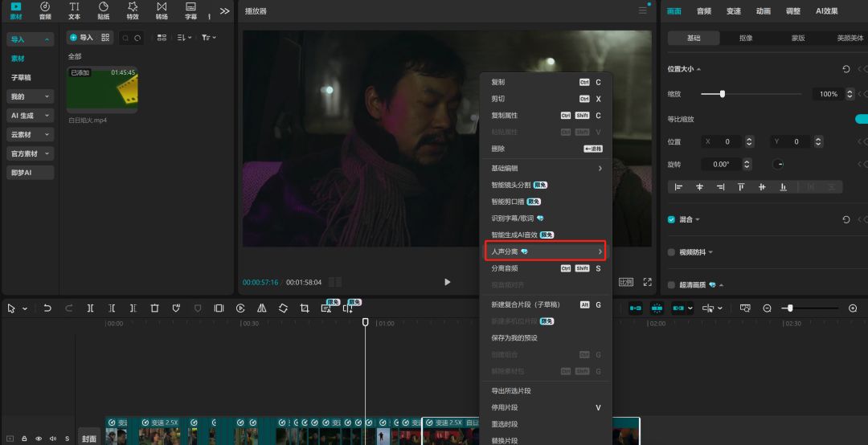Enter fullscreen player view
This screenshot has width=868, height=445.
647,282
